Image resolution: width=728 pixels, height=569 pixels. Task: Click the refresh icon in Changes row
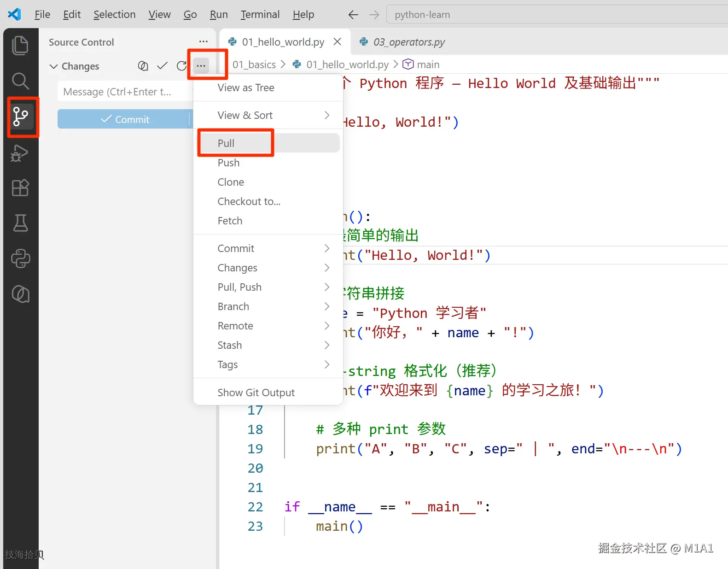[x=181, y=66]
